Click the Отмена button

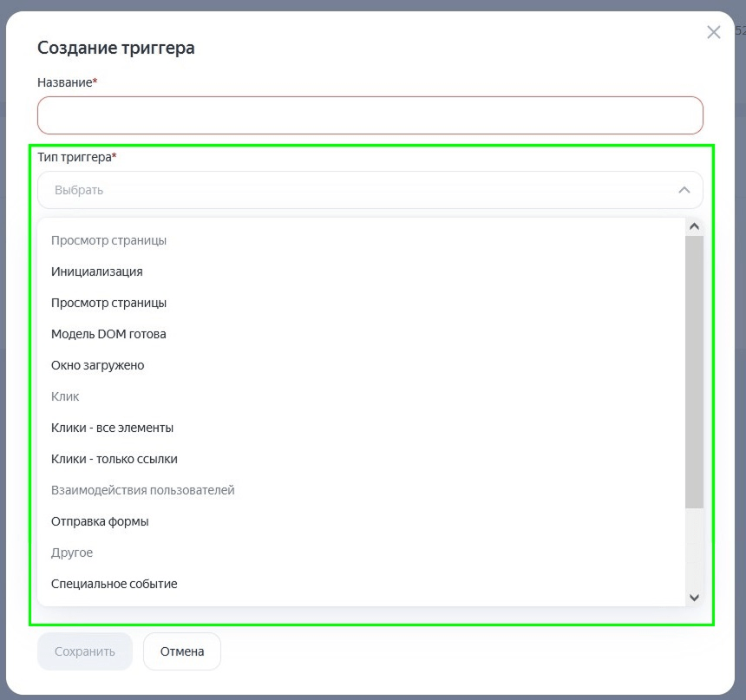pos(182,651)
